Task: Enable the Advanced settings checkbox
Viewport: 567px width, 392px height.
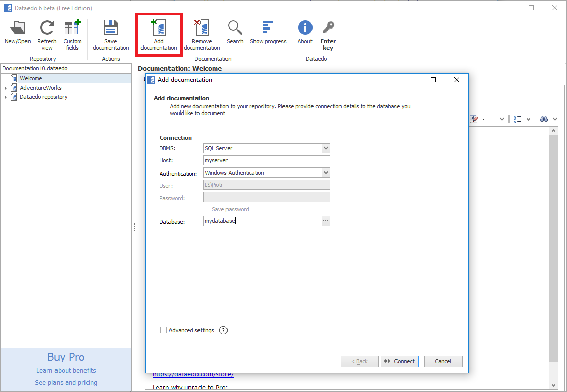Action: coord(163,330)
